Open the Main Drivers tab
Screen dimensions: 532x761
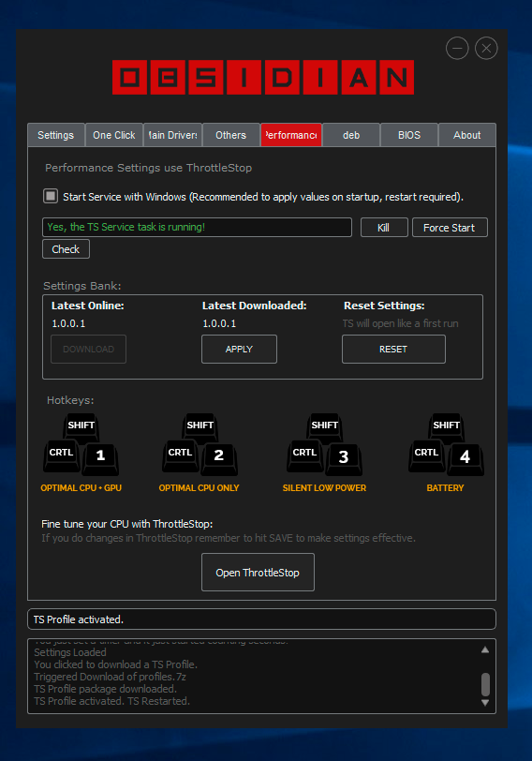172,135
